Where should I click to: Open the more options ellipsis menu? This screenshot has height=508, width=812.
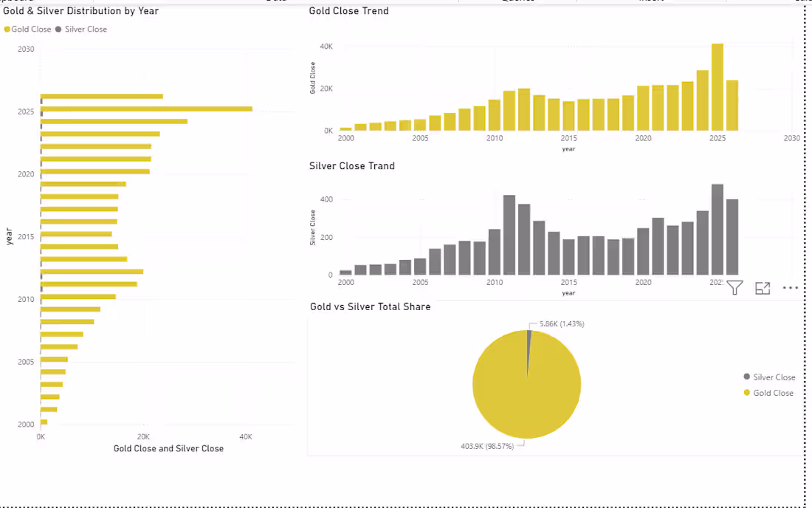click(x=791, y=287)
